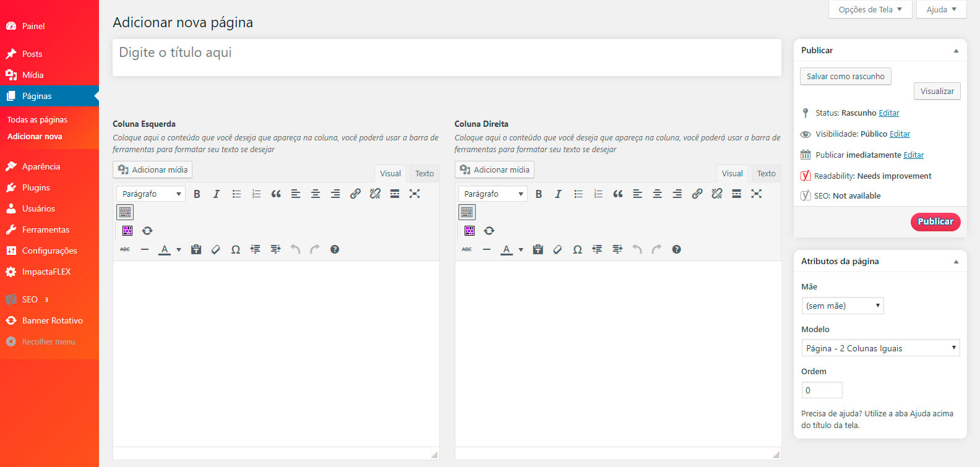The height and width of the screenshot is (467, 980).
Task: Switch right editor to Visual tab
Action: point(733,173)
